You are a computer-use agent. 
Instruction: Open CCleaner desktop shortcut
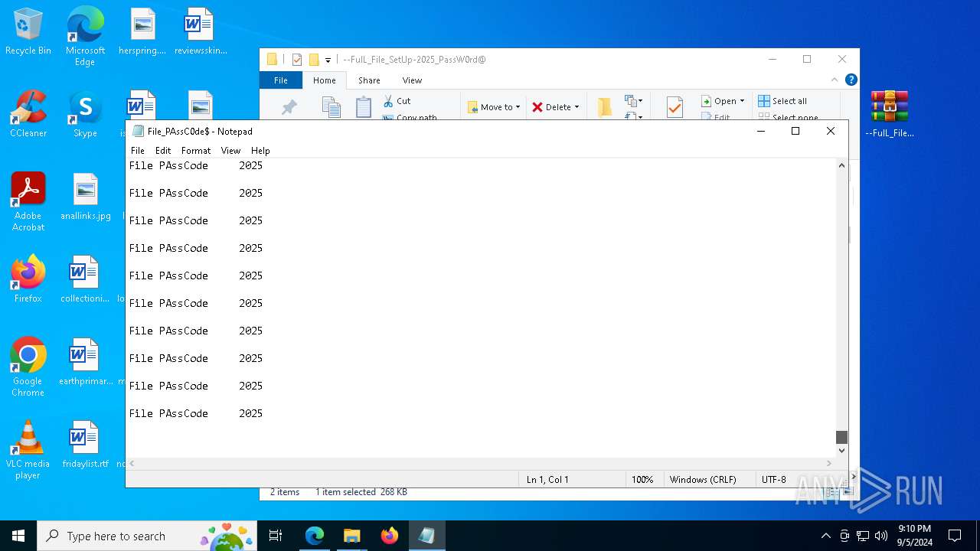28,115
